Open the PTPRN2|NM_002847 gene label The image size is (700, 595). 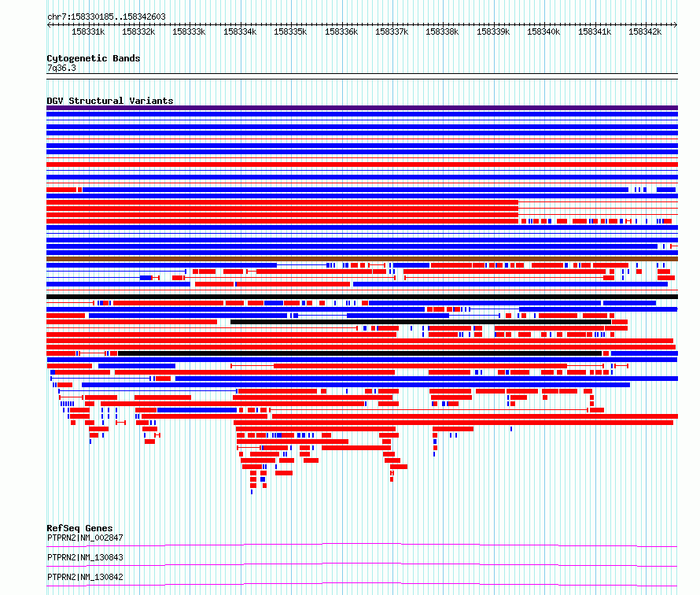pyautogui.click(x=85, y=538)
